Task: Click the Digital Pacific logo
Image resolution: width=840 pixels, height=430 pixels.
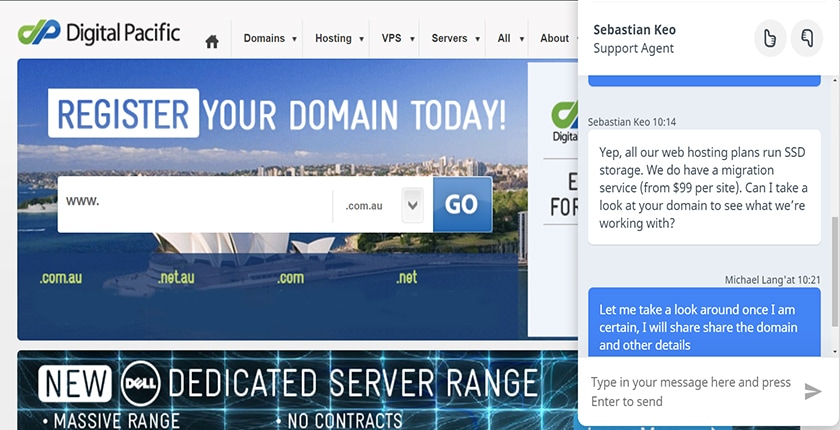Action: 99,33
